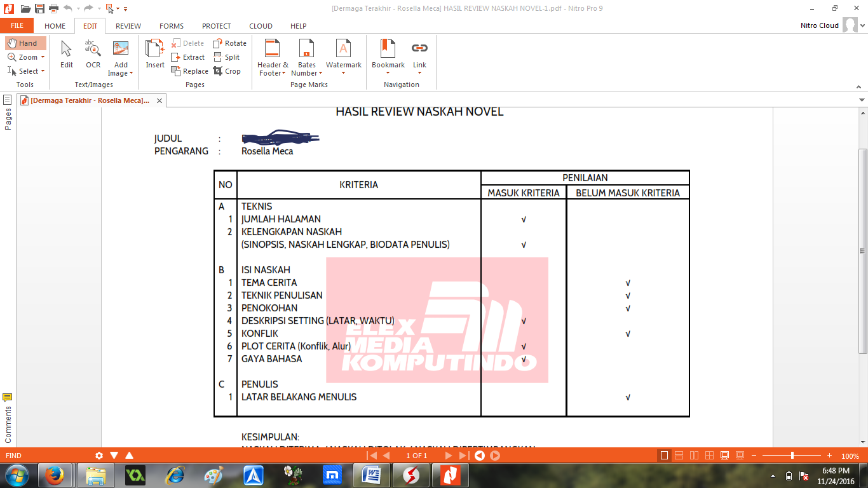The width and height of the screenshot is (868, 488).
Task: Expand Bookmark dropdown arrow
Action: point(388,73)
